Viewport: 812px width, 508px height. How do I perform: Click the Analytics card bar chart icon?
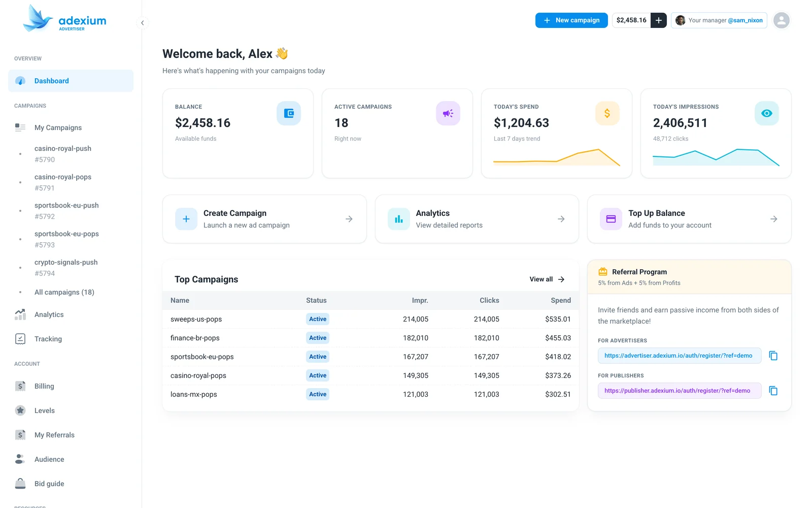399,219
